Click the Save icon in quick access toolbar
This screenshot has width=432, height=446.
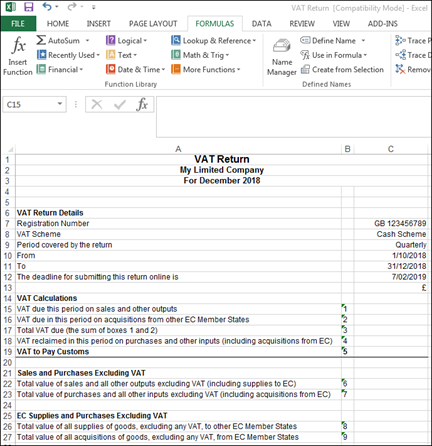click(29, 7)
